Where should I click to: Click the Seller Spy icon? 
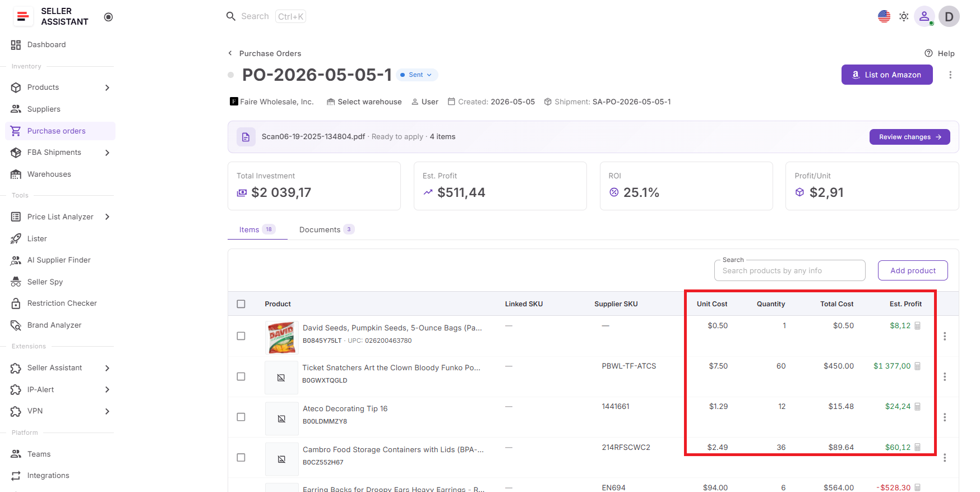tap(16, 282)
